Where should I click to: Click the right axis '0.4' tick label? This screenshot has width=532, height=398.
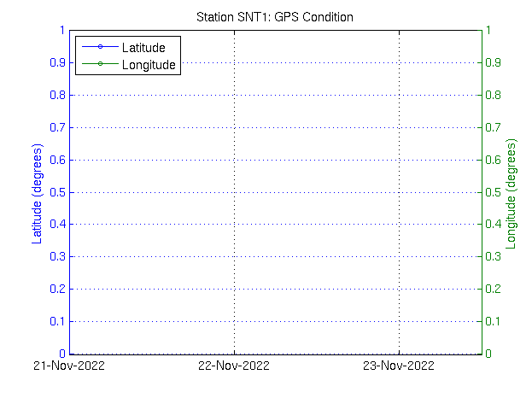point(493,224)
